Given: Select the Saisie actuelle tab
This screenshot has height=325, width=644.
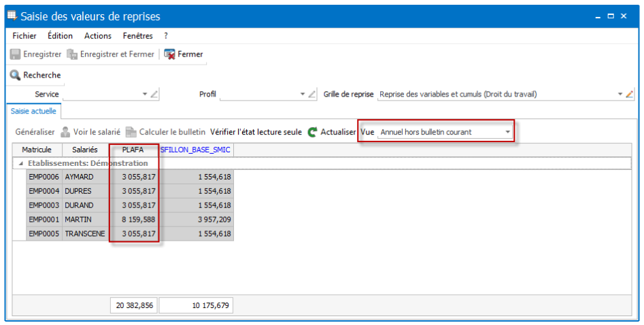Looking at the screenshot, I should 33,111.
